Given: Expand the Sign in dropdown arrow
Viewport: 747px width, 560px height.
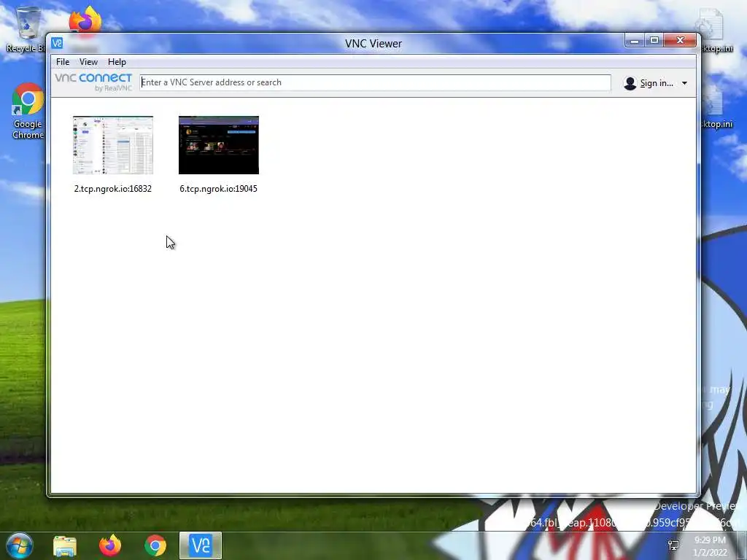Looking at the screenshot, I should point(684,83).
